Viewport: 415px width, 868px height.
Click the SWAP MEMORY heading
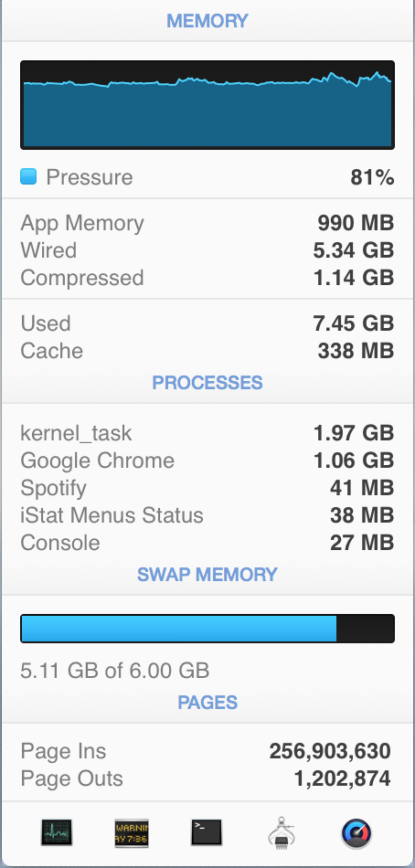(x=207, y=574)
